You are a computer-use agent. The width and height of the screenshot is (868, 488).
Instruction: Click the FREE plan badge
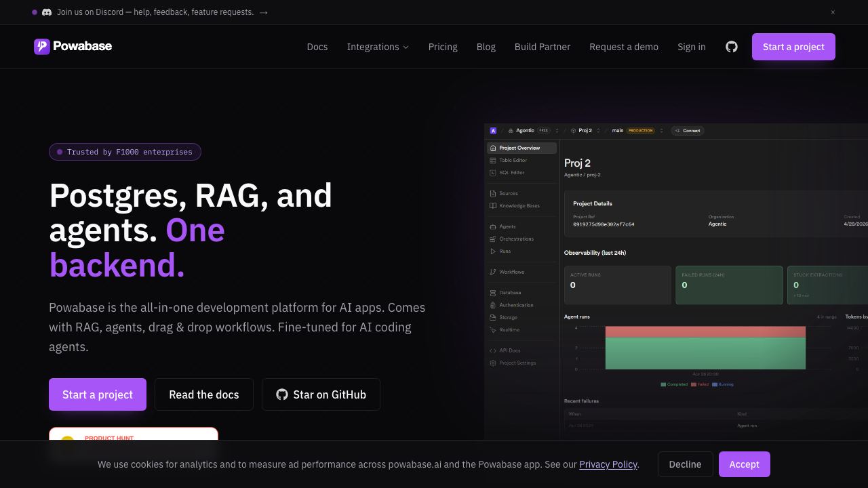click(x=544, y=131)
